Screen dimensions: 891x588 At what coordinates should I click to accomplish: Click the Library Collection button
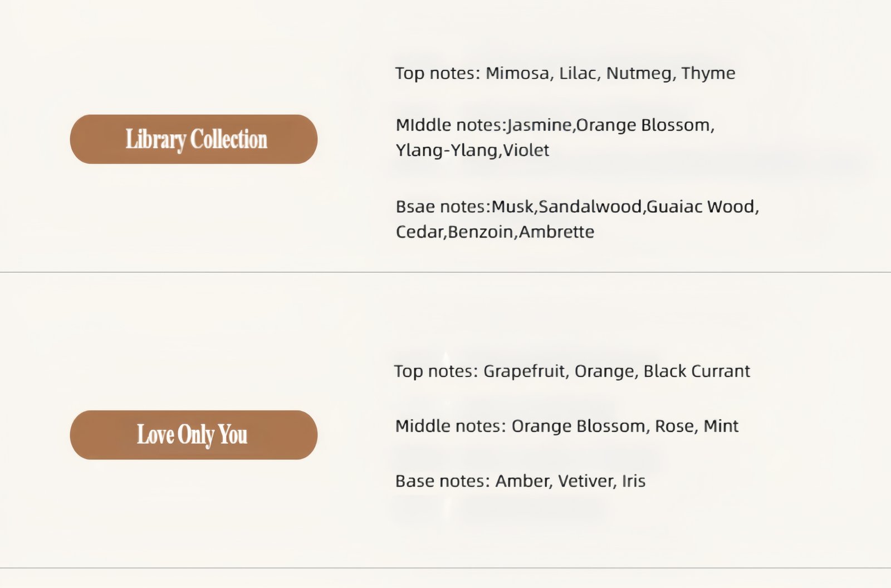click(x=193, y=139)
